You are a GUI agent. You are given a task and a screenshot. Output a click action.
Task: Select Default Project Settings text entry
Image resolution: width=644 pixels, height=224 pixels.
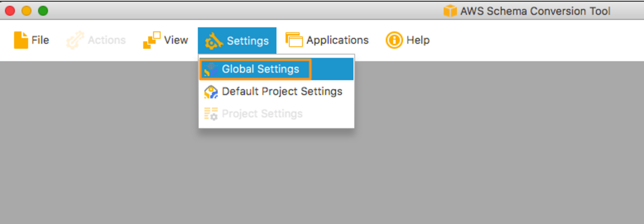[282, 91]
